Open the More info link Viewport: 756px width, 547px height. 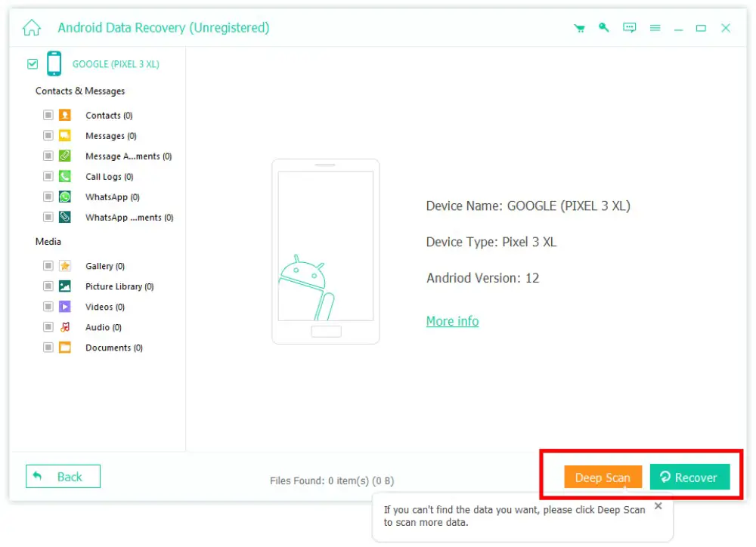coord(452,321)
